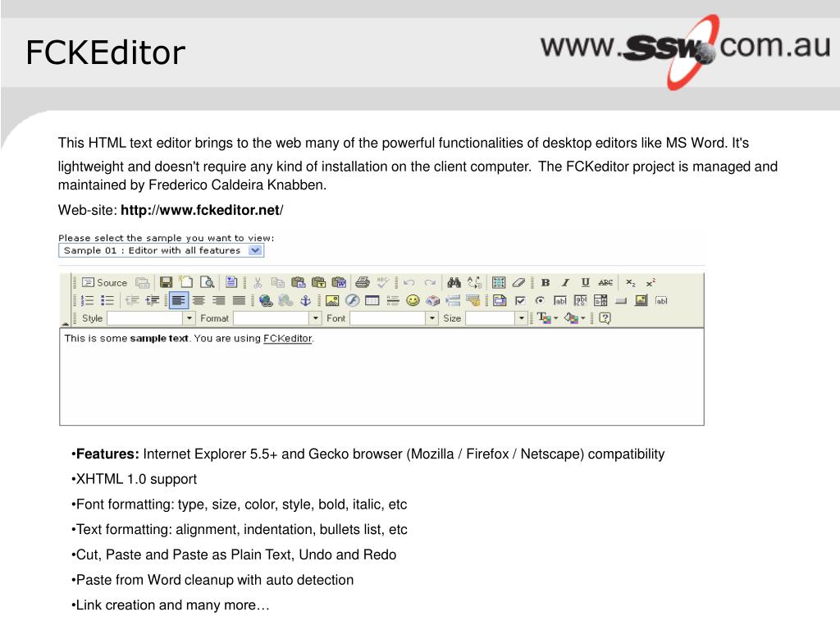Toggle Underline formatting
840x630 pixels.
pos(586,282)
